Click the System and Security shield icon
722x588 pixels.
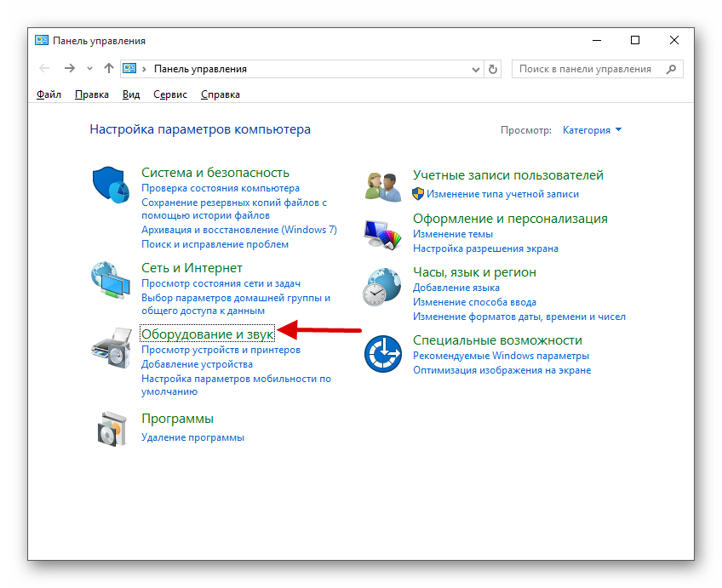tap(111, 184)
